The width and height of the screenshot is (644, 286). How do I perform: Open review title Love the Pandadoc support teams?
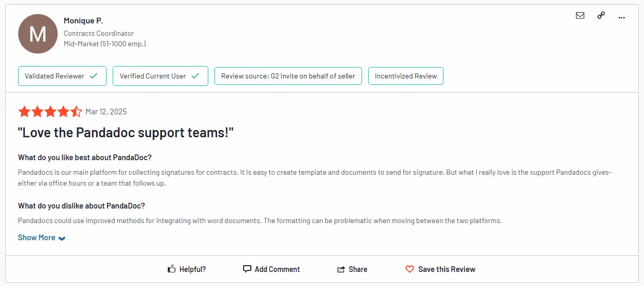coord(126,133)
